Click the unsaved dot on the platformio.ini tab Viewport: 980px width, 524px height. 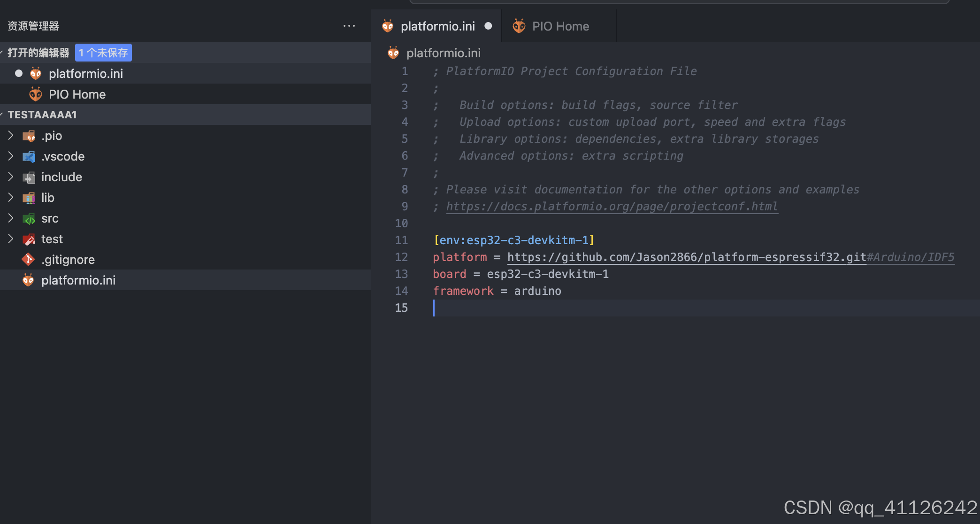488,26
